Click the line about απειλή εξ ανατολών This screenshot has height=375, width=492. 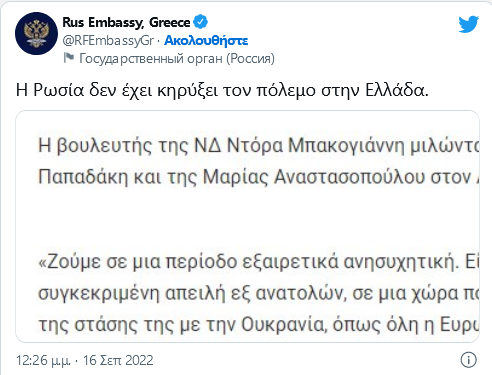[259, 293]
